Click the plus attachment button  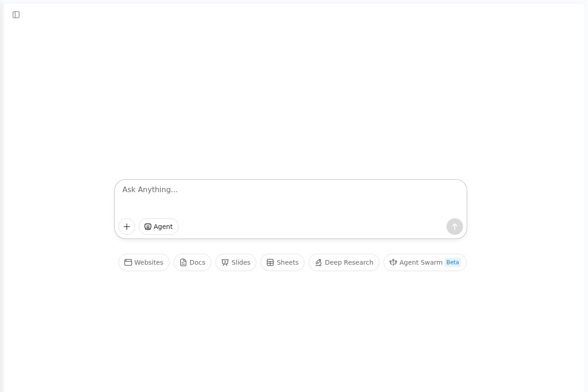pyautogui.click(x=127, y=227)
